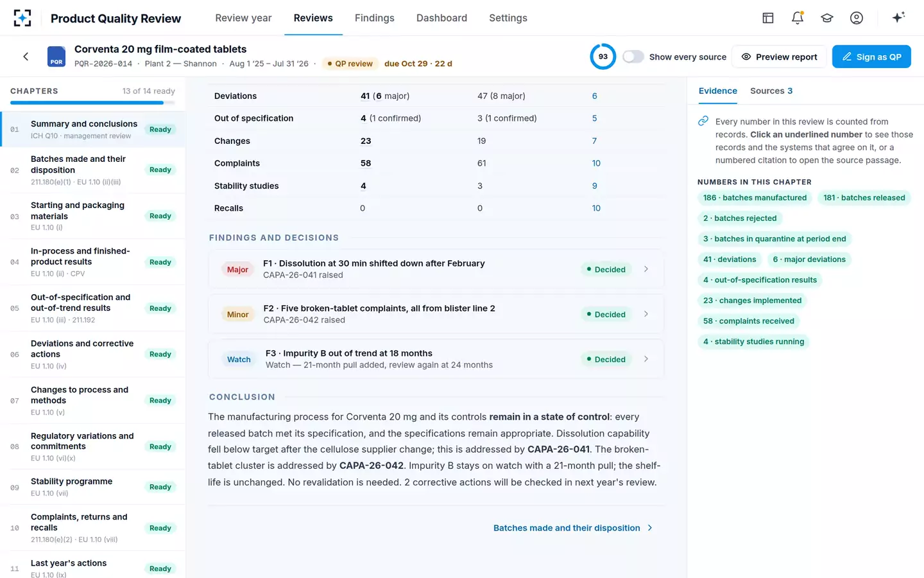Open chapter Summary and conclusions
The height and width of the screenshot is (578, 924).
tap(92, 129)
